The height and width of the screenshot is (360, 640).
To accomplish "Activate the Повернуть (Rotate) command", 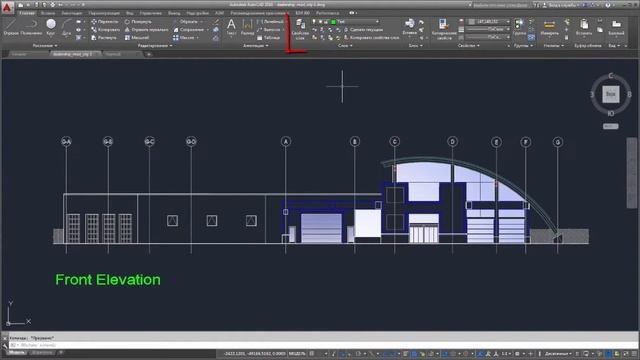I will click(138, 21).
